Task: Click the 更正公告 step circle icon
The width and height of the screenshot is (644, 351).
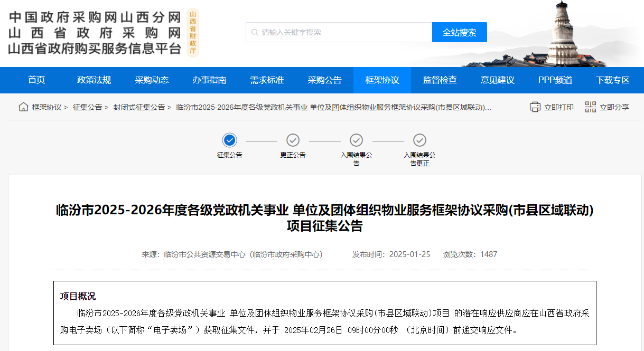Action: point(293,141)
